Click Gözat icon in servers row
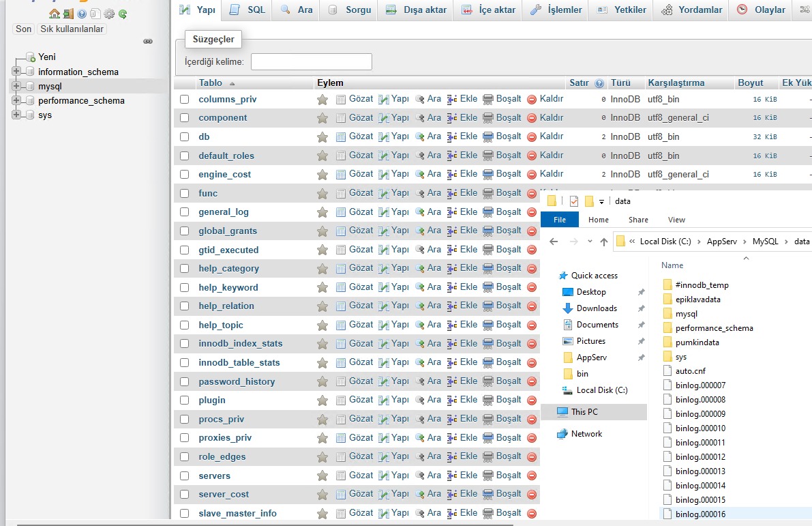 (x=341, y=476)
